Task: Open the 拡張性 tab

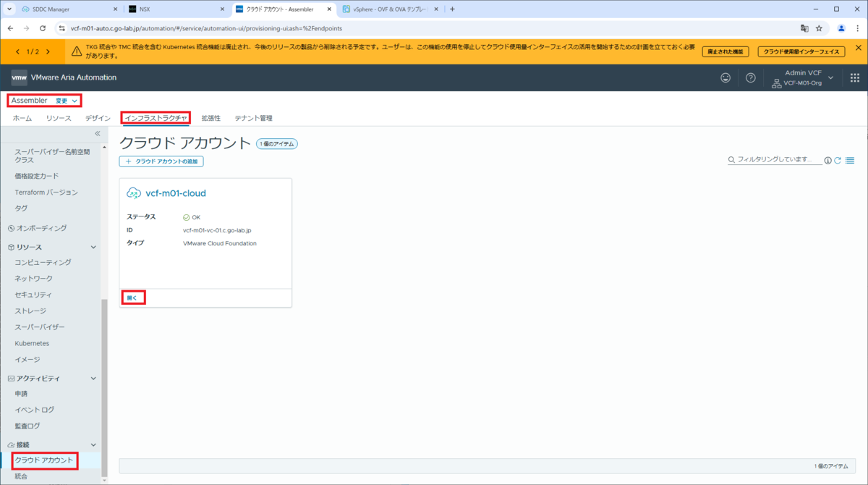Action: tap(211, 118)
